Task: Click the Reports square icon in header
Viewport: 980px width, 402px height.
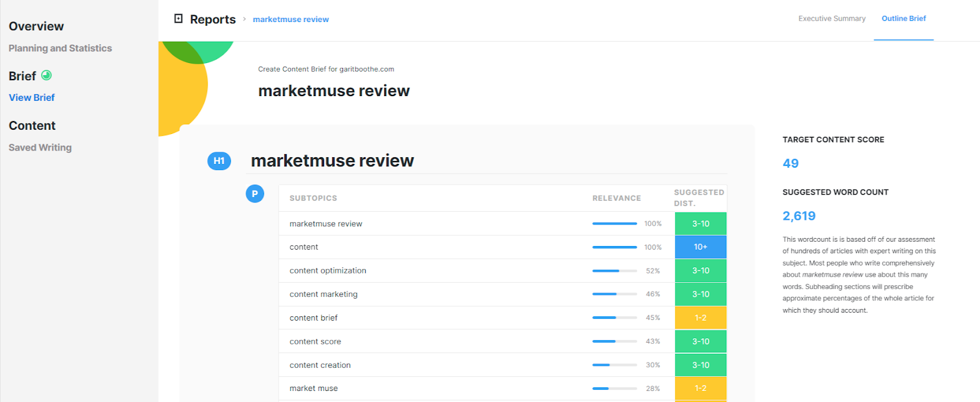Action: pyautogui.click(x=178, y=18)
